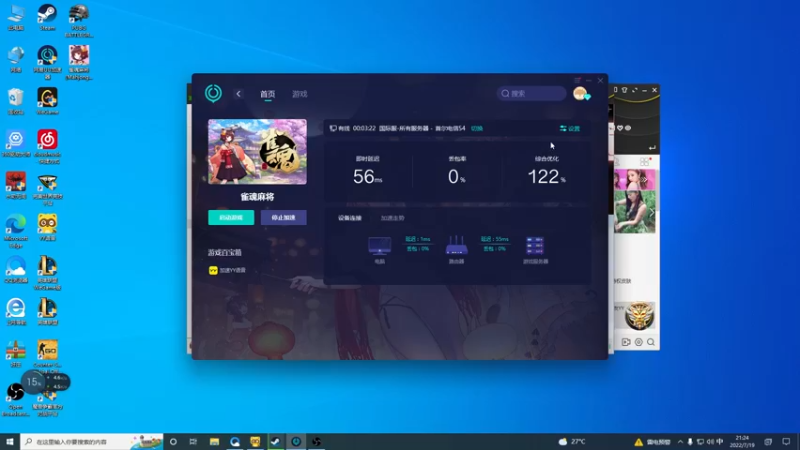This screenshot has height=450, width=800.
Task: Open Steam from the taskbar
Action: pos(276,441)
